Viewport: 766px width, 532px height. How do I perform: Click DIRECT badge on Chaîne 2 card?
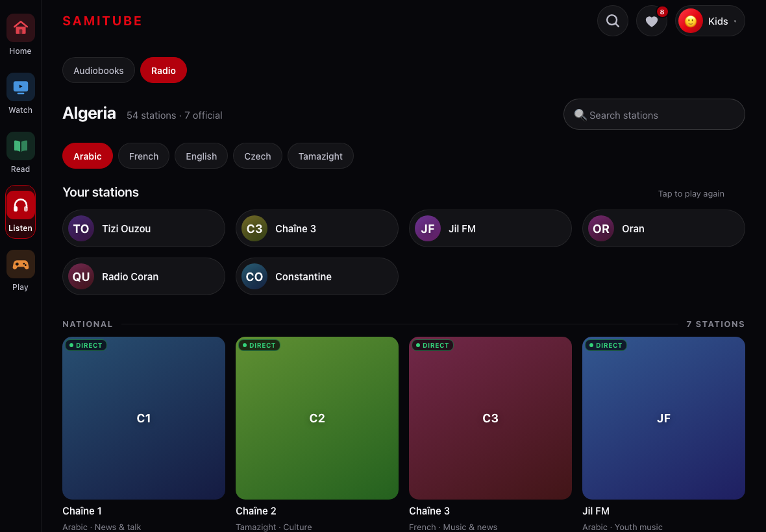click(x=260, y=345)
